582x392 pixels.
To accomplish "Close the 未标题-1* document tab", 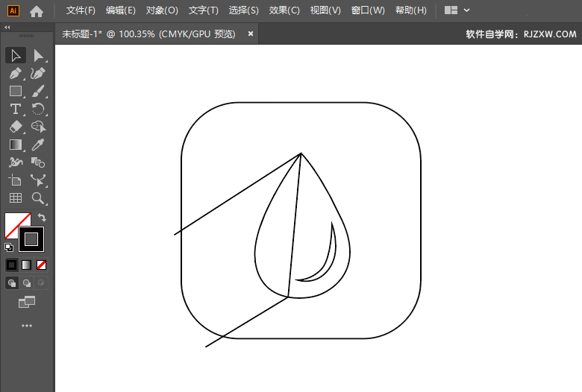I will coord(251,34).
